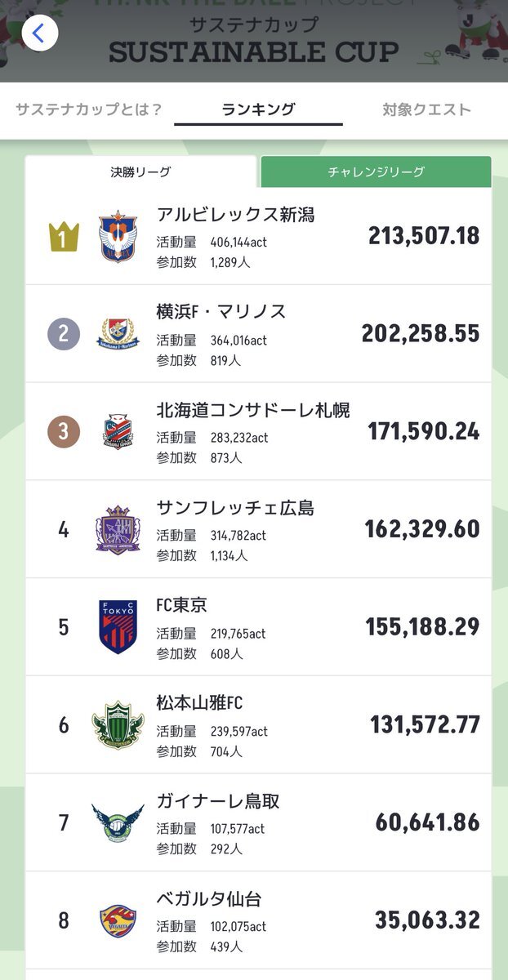Tap the Yokohama F. Marinos emblem
Viewport: 508px width, 980px height.
tap(118, 334)
